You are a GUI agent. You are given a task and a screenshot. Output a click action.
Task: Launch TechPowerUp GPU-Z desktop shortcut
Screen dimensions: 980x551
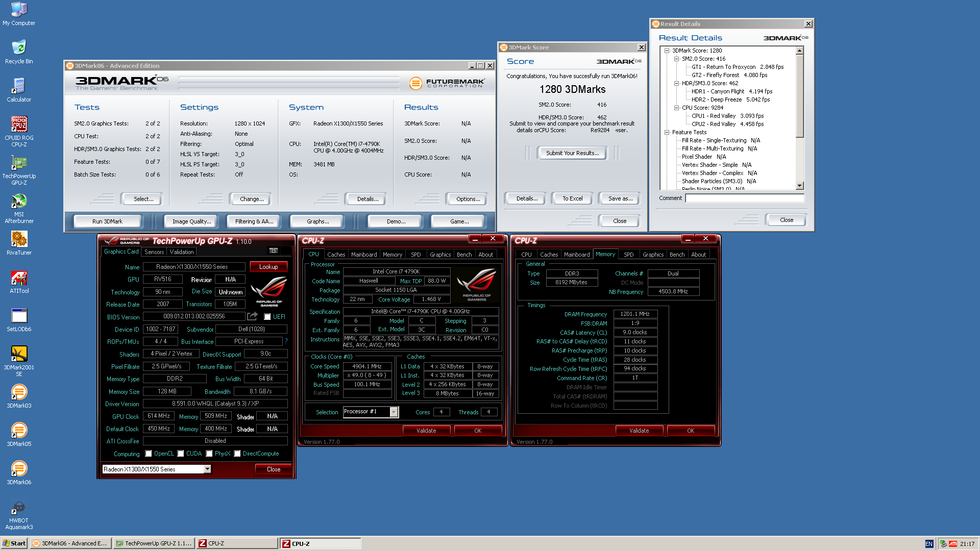click(19, 170)
